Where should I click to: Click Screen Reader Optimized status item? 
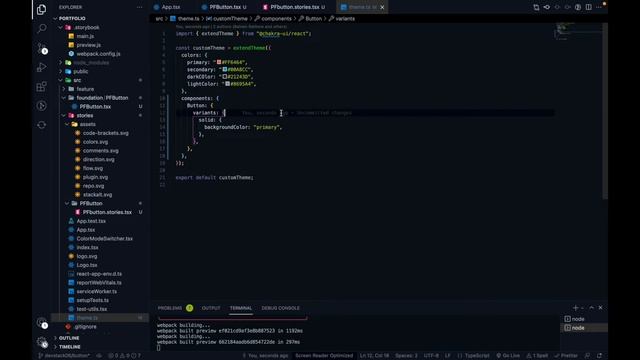(324, 356)
